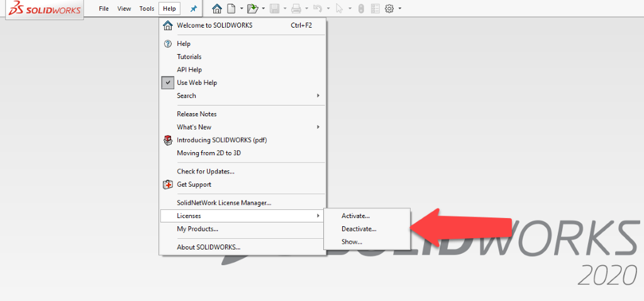Click Get Support with red cross icon

194,185
